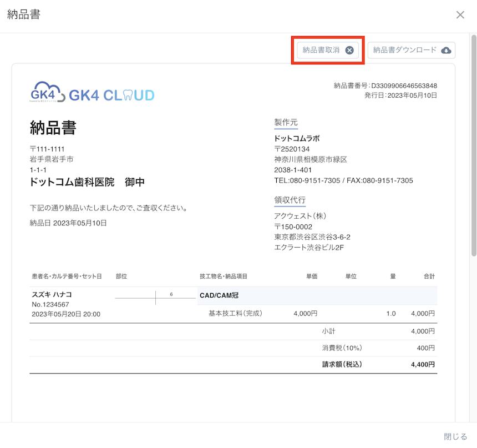
Task: Click the column header 患者名・カルテ番号・セット日
Action: [x=67, y=276]
